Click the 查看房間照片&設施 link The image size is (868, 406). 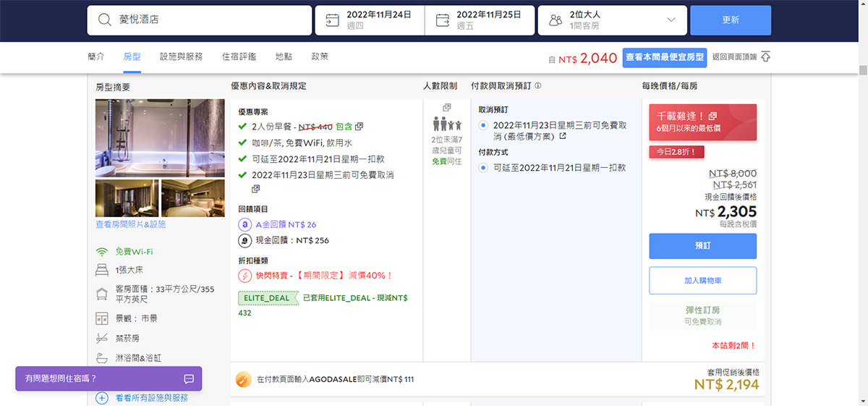point(131,224)
